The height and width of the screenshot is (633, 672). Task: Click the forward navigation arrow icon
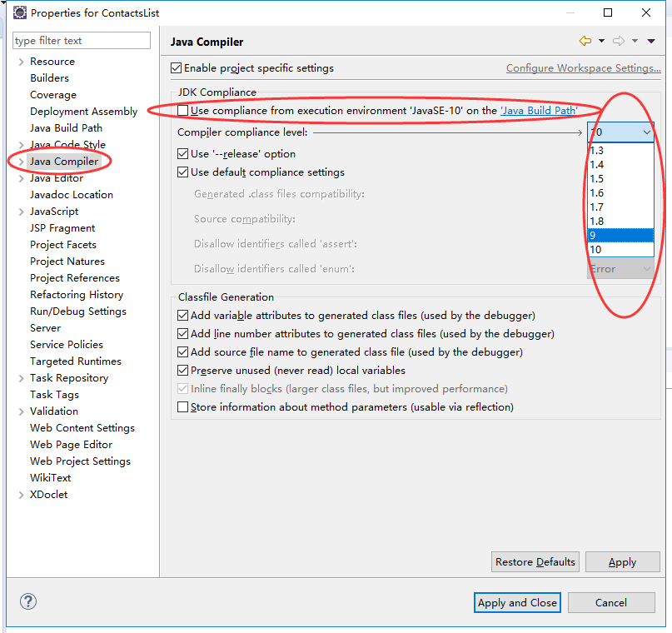(x=619, y=41)
